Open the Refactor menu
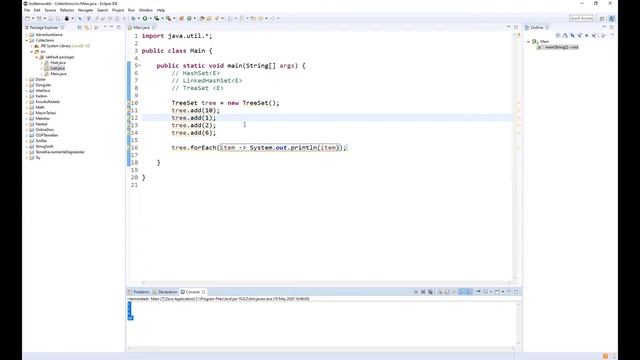640x360 pixels. (67, 10)
